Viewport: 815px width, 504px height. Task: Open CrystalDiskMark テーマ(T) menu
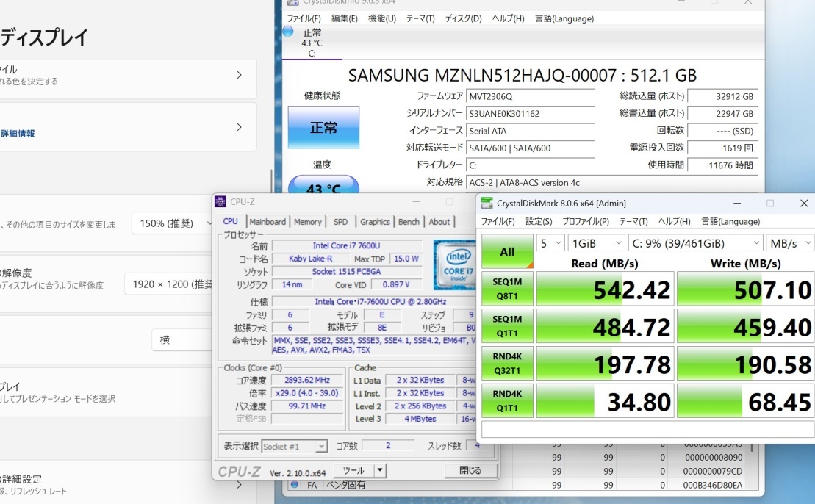(x=633, y=221)
